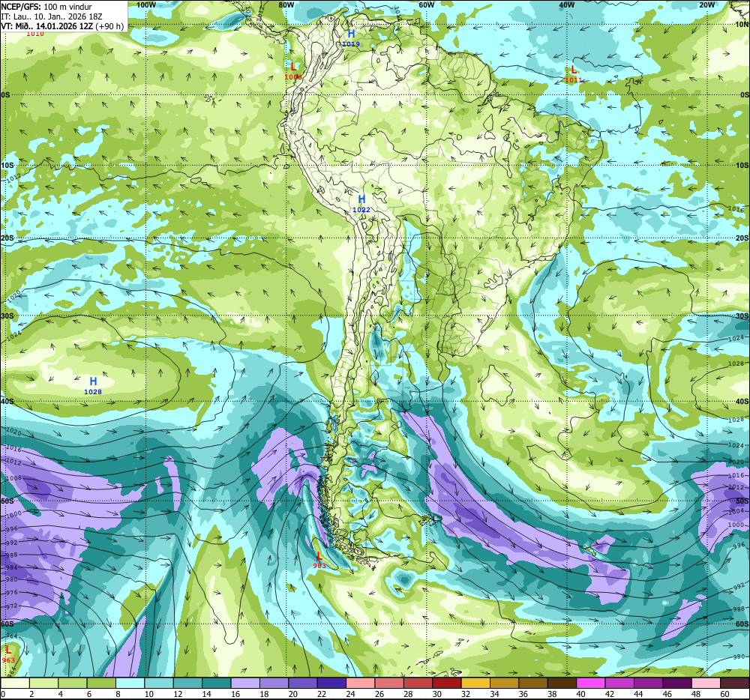Click the 'VT: Mið.. 14.01.2026 12Z' line

[x=46, y=26]
